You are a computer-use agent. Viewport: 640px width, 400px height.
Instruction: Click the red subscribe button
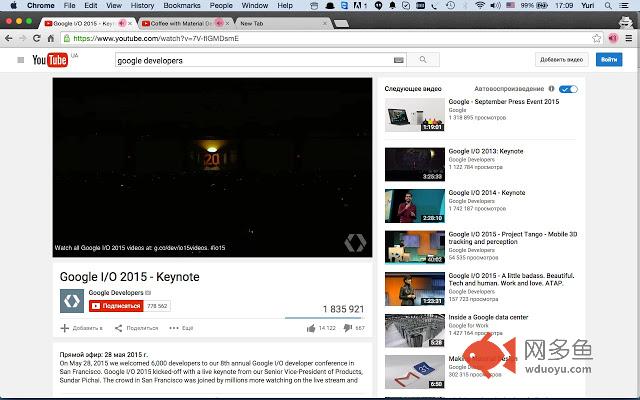coord(116,306)
